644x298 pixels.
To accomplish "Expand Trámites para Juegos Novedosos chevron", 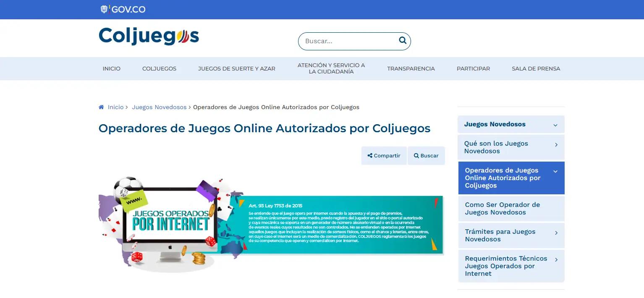I will click(556, 233).
